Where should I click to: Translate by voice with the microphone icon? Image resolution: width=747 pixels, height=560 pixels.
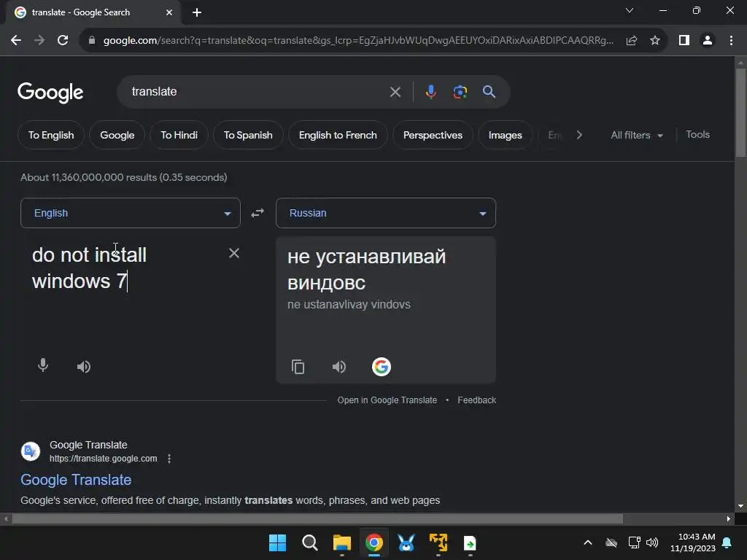tap(43, 366)
